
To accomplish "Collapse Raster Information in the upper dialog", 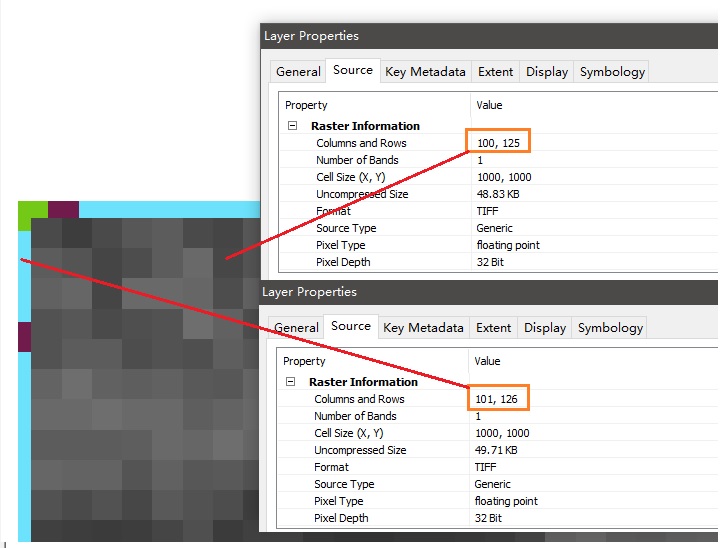I will pyautogui.click(x=293, y=126).
